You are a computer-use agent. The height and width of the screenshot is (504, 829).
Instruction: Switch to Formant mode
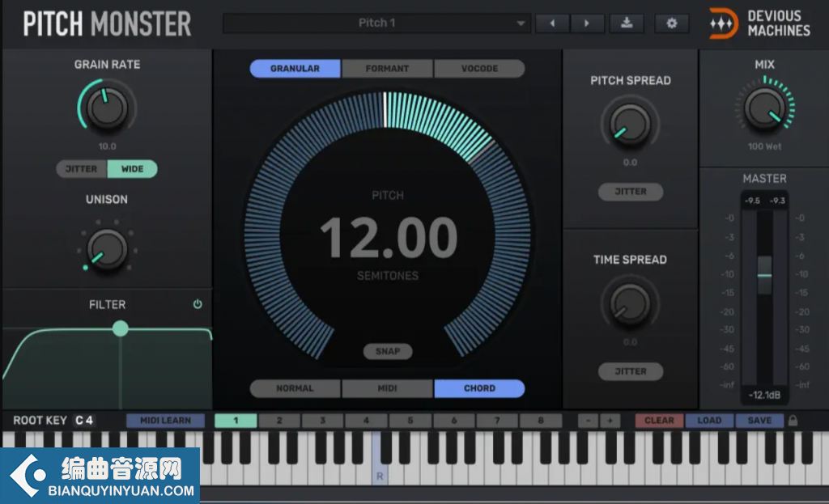[x=387, y=69]
